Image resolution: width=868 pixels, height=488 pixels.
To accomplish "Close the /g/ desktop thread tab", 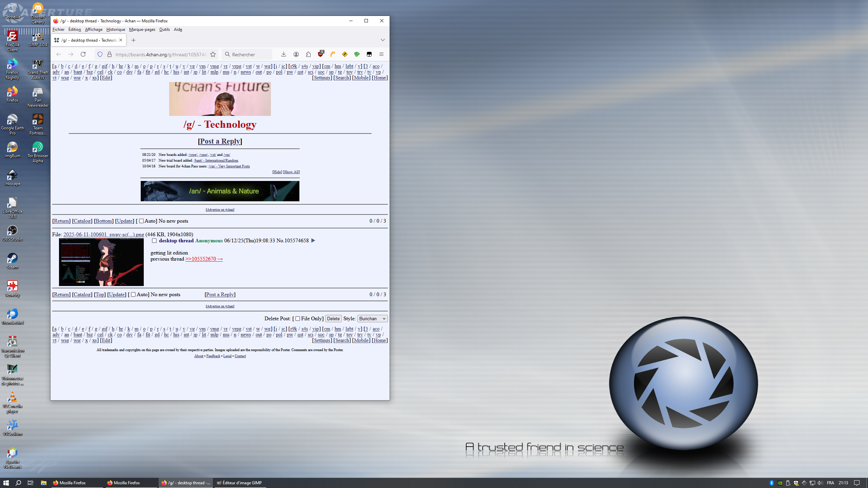I will (121, 40).
